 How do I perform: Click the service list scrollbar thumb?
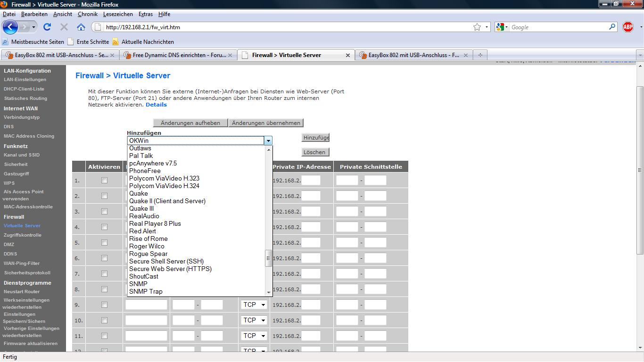pos(269,258)
